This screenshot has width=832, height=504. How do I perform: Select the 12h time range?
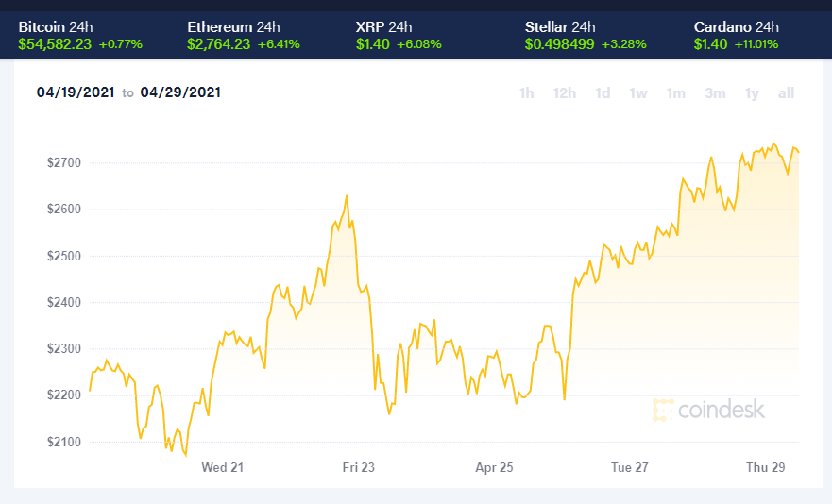point(565,92)
